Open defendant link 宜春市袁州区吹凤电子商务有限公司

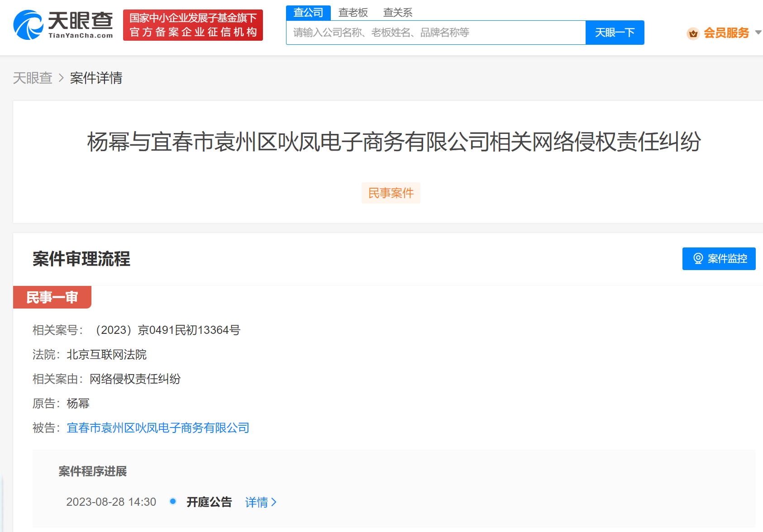tap(158, 428)
